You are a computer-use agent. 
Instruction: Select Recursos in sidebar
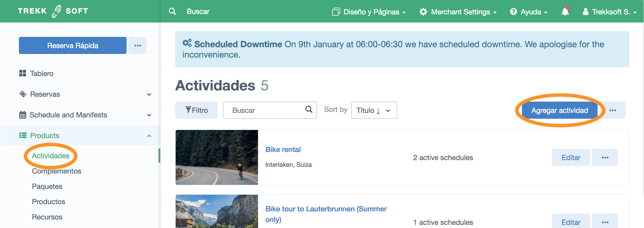[47, 217]
